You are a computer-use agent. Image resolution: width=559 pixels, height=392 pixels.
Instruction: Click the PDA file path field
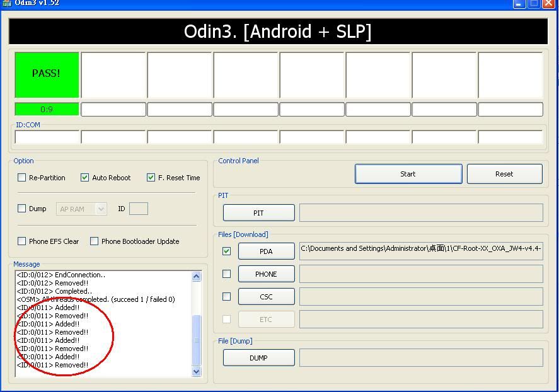[420, 249]
